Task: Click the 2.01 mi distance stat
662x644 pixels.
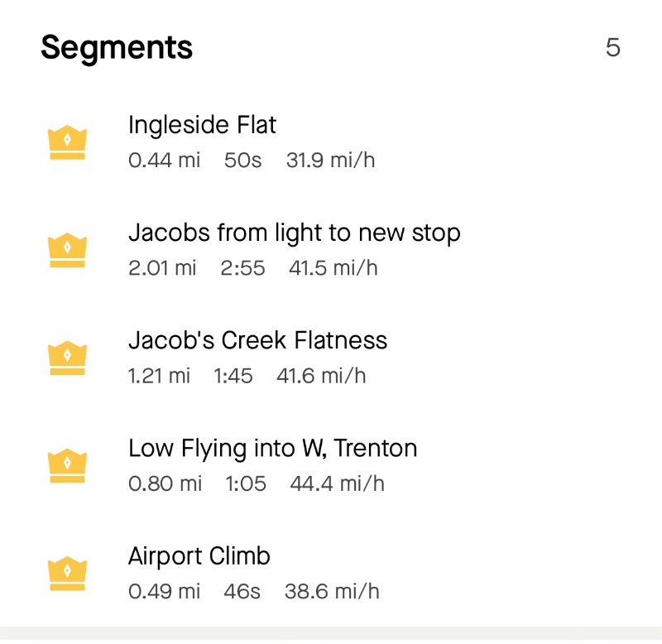Action: click(162, 267)
